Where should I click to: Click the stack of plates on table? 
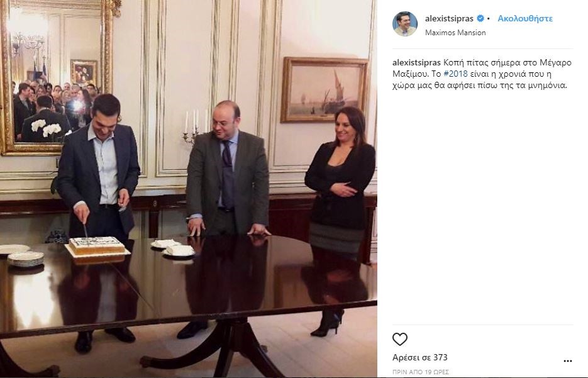[26, 259]
